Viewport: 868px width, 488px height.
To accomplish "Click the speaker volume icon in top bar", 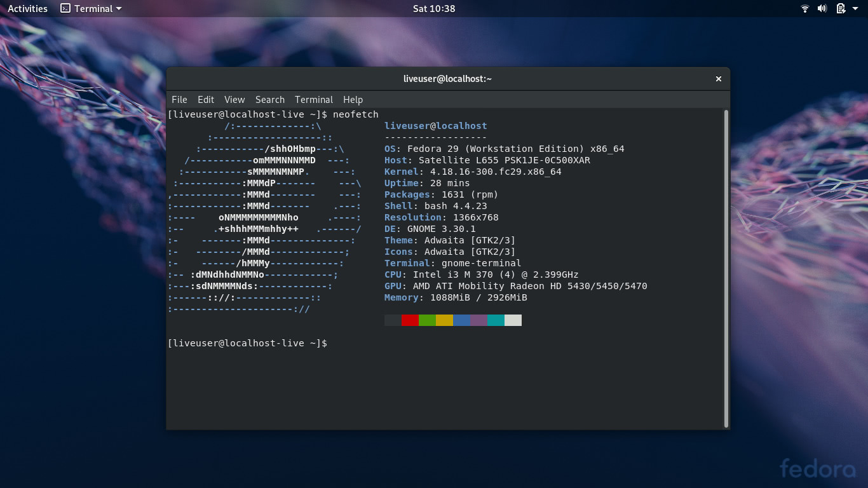I will coord(822,8).
